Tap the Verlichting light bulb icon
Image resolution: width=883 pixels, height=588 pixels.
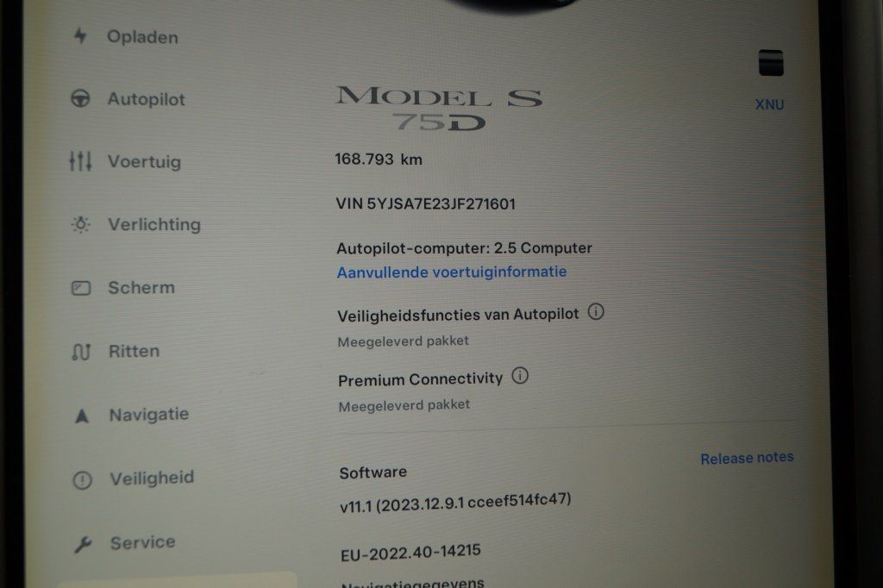(x=80, y=224)
